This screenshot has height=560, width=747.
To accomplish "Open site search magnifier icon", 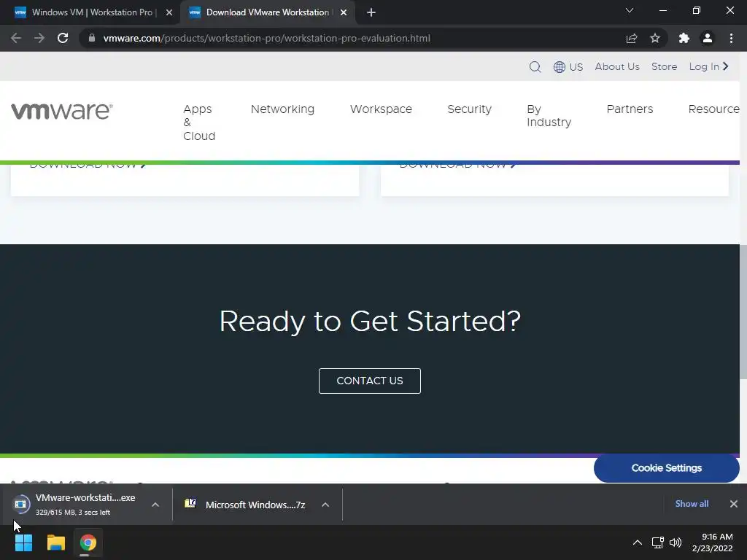I will tap(535, 66).
